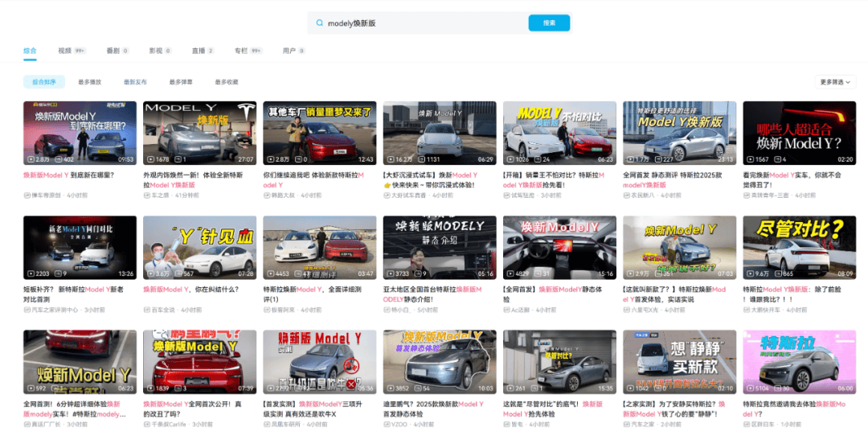The image size is (868, 436).
Task: Click the UP icon beside 凤凰车研所
Action: tap(266, 425)
